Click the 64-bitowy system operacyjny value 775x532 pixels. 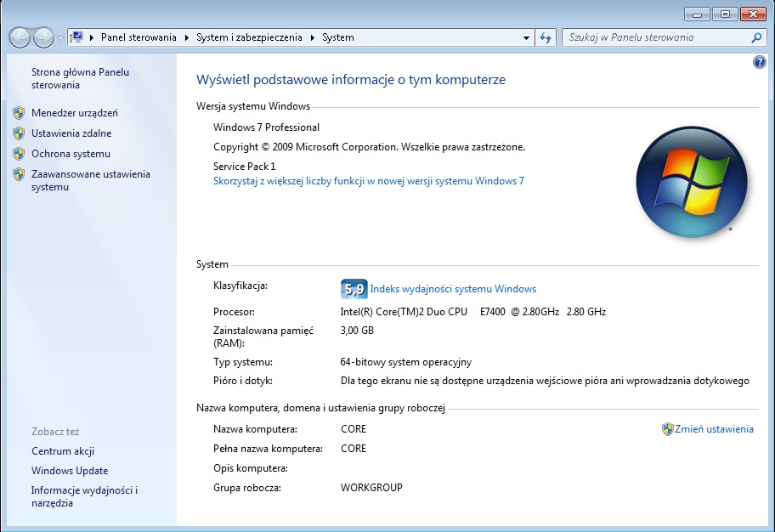406,362
